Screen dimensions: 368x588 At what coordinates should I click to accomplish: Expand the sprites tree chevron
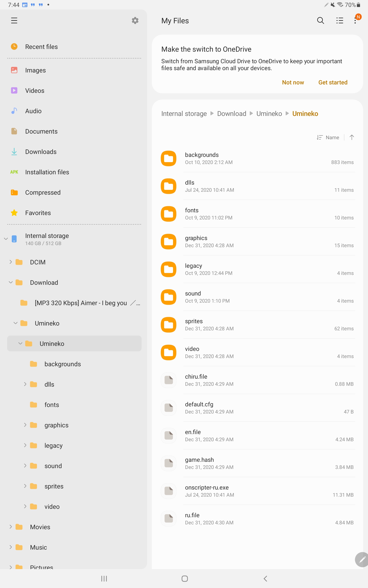coord(25,486)
